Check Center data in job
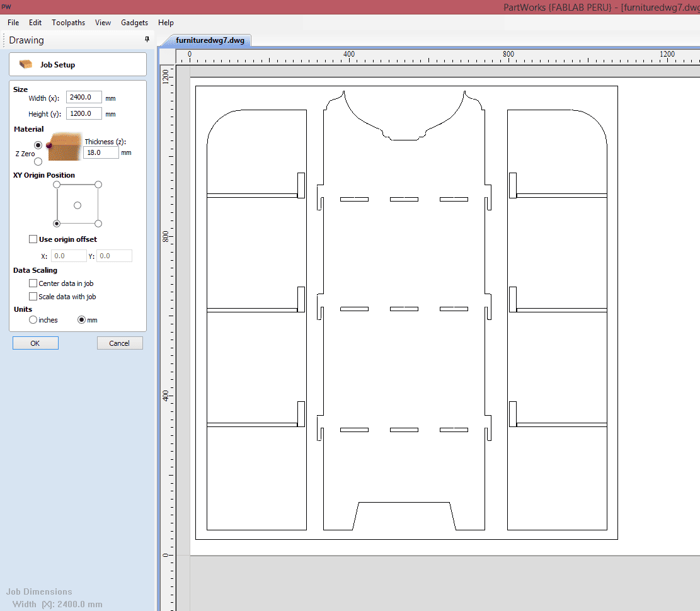The height and width of the screenshot is (611, 700). click(x=33, y=283)
